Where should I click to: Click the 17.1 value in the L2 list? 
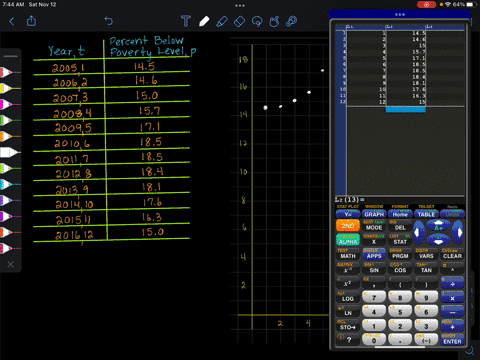[x=418, y=58]
